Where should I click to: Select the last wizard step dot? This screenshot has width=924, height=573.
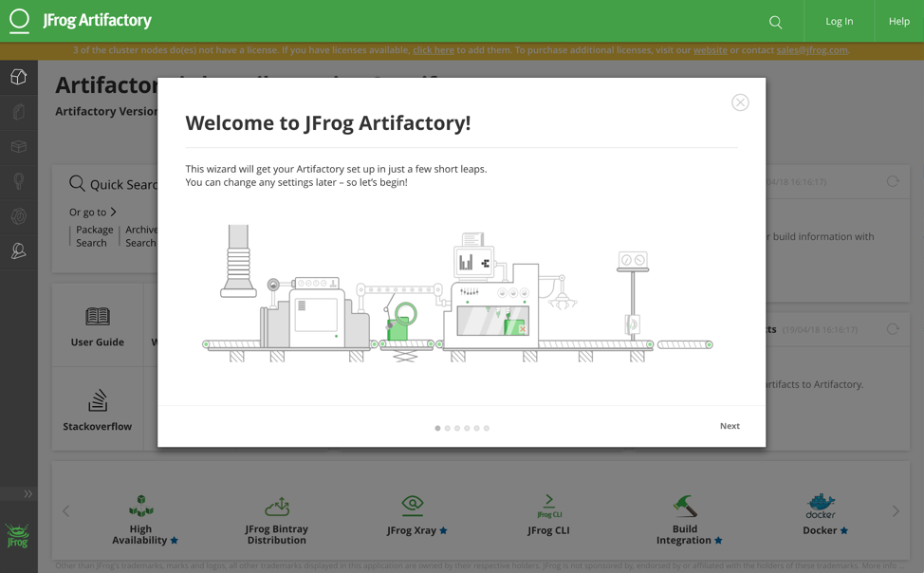(x=486, y=429)
